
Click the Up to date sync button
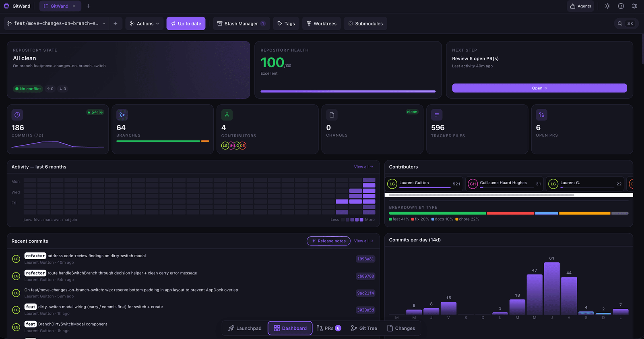tap(186, 23)
